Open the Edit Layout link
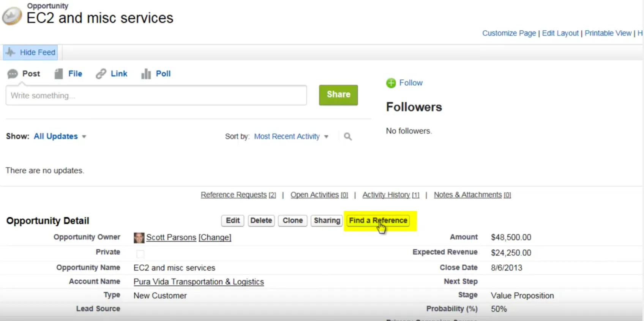 tap(560, 33)
